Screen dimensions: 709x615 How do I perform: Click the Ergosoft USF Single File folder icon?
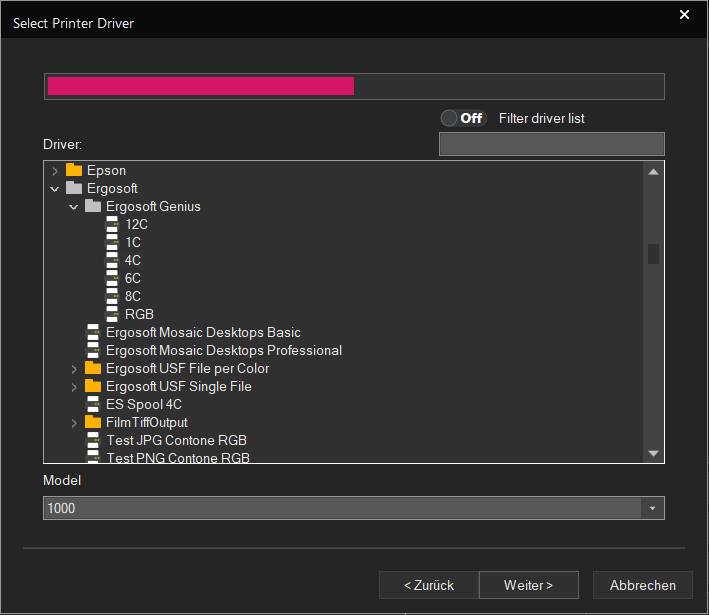coord(93,386)
